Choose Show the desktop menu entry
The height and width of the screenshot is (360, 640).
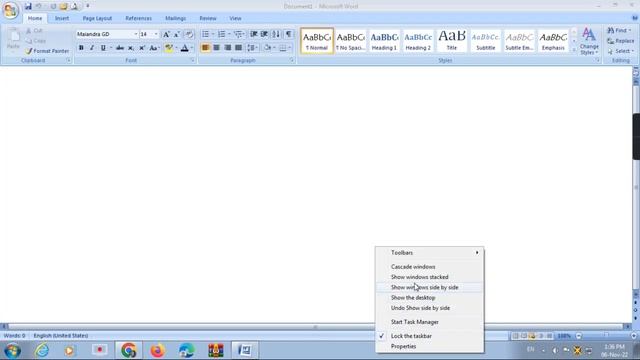pos(429,298)
